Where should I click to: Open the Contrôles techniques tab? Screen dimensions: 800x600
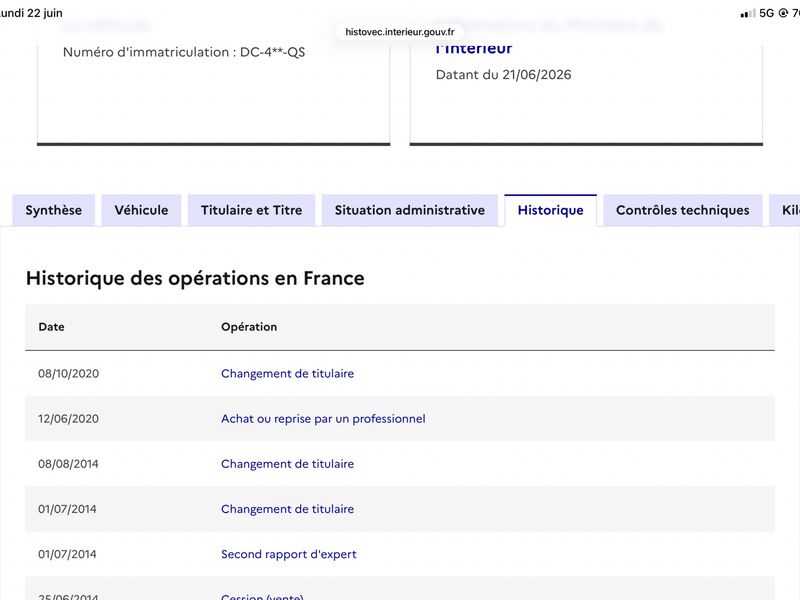pos(683,210)
